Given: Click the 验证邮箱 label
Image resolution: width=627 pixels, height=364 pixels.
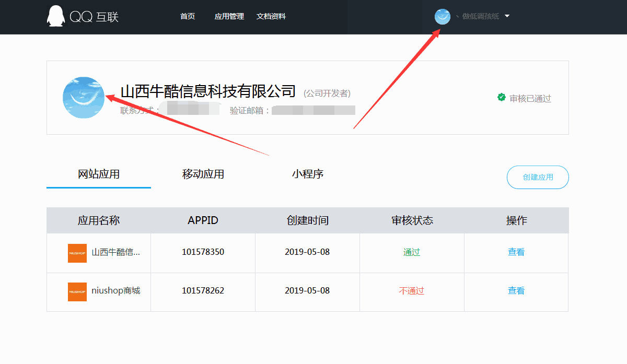Looking at the screenshot, I should (x=250, y=111).
